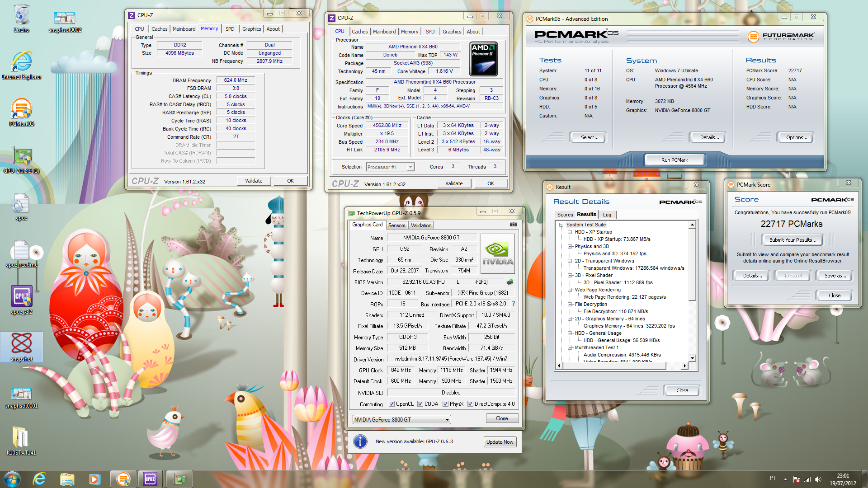Toggle the DirectCompute 4.0 checkbox
Image resolution: width=868 pixels, height=488 pixels.
[x=470, y=404]
